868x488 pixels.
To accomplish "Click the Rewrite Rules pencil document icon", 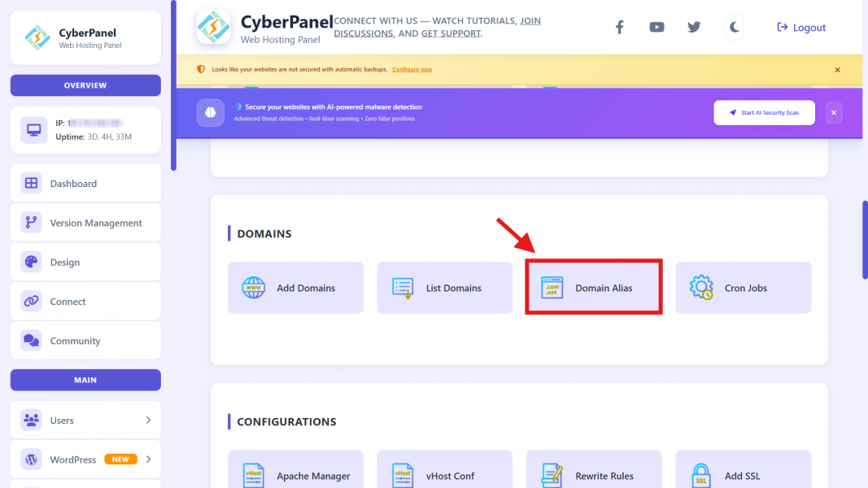I will tap(552, 475).
